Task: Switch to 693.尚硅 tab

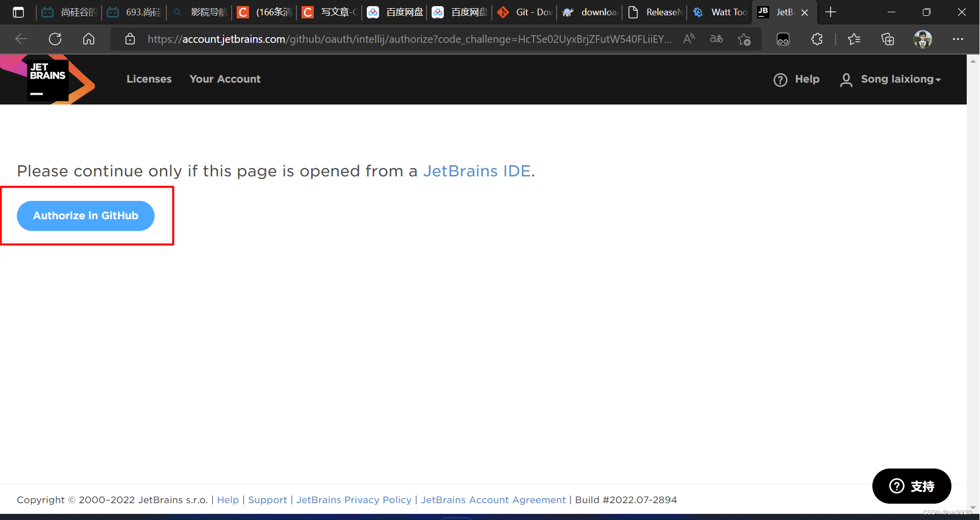Action: pyautogui.click(x=135, y=12)
